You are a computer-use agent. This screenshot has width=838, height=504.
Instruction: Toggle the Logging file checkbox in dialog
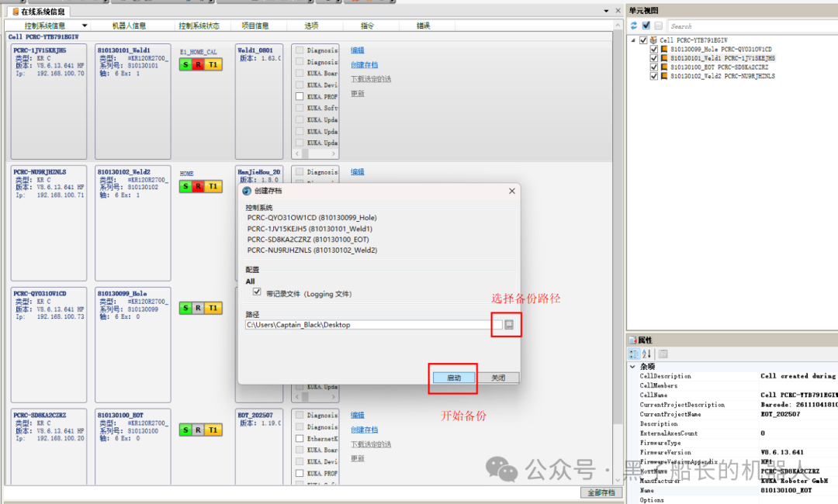257,293
